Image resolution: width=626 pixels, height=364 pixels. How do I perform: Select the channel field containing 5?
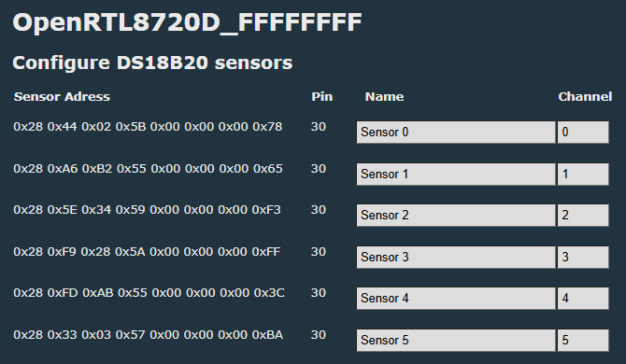pyautogui.click(x=583, y=340)
